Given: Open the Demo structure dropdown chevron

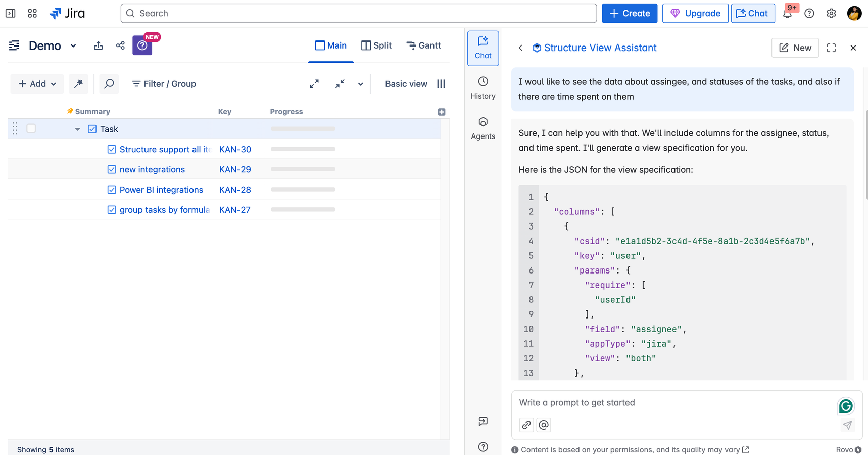Looking at the screenshot, I should (73, 45).
